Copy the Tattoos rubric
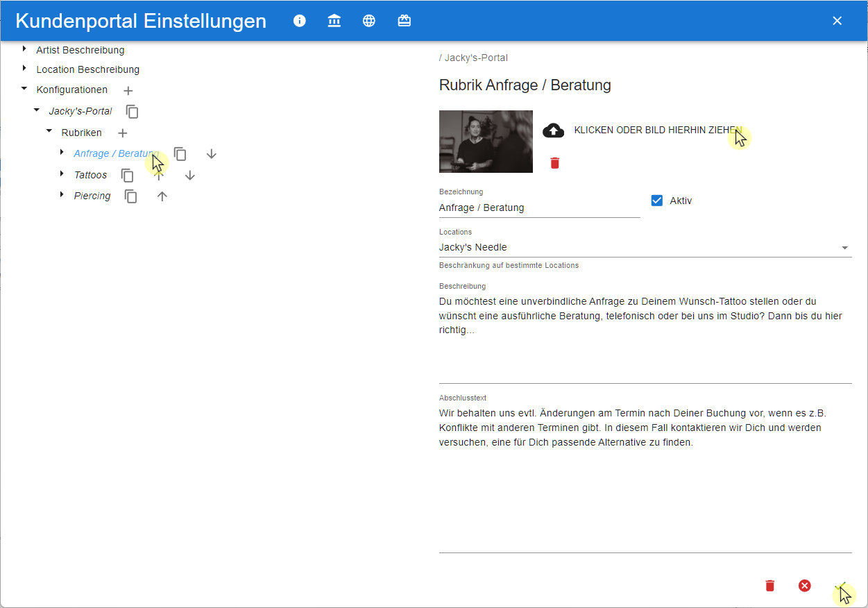868x608 pixels. click(128, 176)
